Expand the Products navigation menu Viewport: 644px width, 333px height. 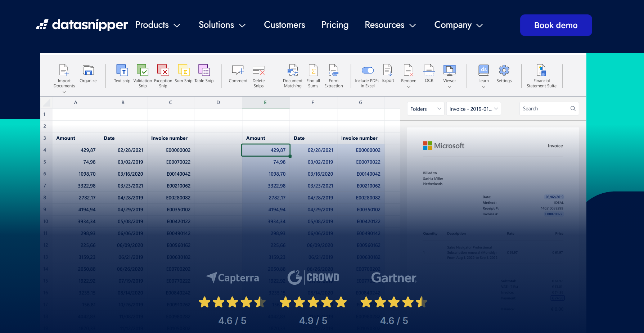click(x=157, y=25)
